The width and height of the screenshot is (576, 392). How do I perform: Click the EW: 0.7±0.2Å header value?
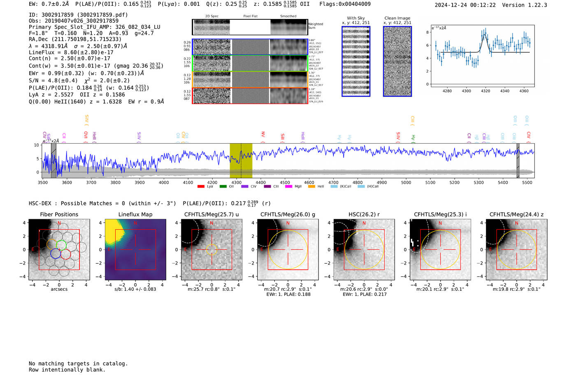49,4
